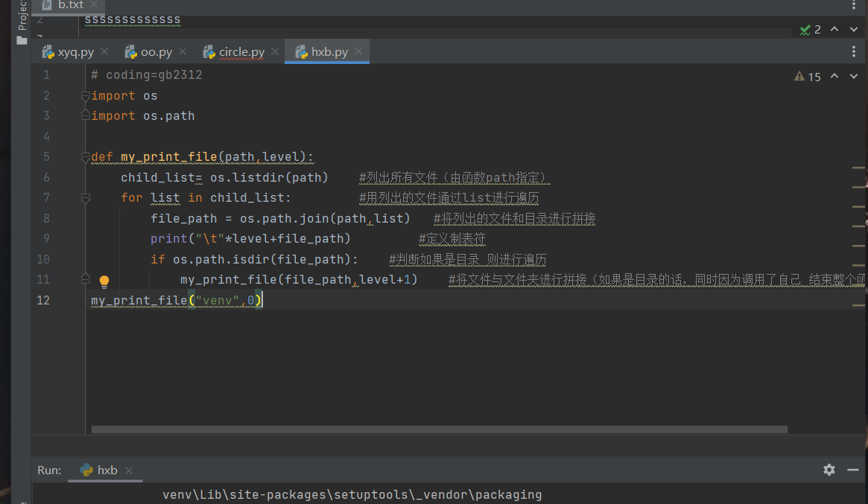The image size is (868, 504).
Task: Collapse the my_print_file function on line 5
Action: [x=85, y=157]
